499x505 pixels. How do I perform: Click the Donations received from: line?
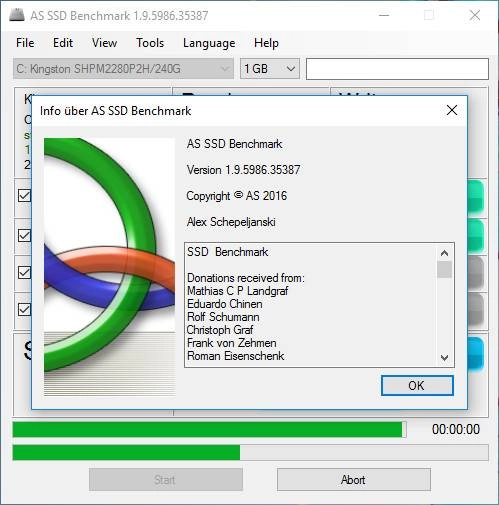pos(246,278)
